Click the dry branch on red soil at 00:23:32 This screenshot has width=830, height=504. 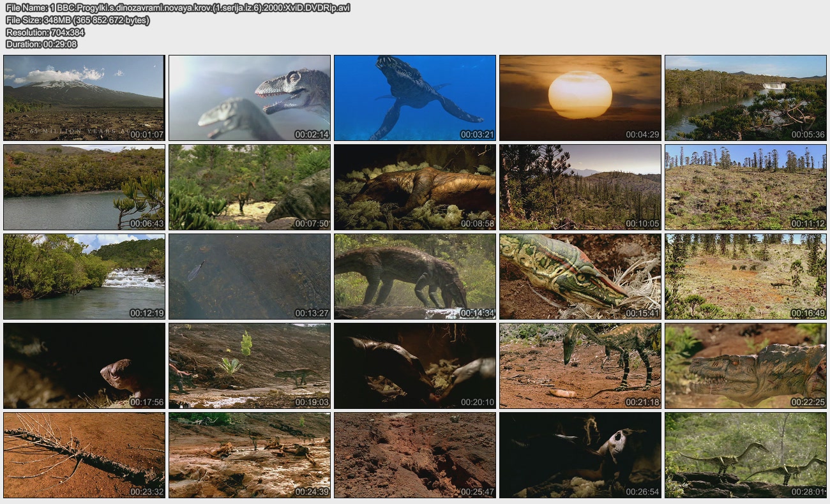[x=84, y=455]
